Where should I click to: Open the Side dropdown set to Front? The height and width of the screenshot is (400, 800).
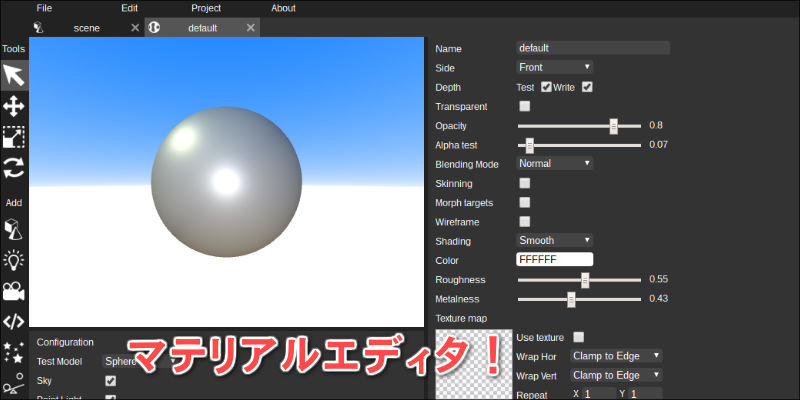555,67
